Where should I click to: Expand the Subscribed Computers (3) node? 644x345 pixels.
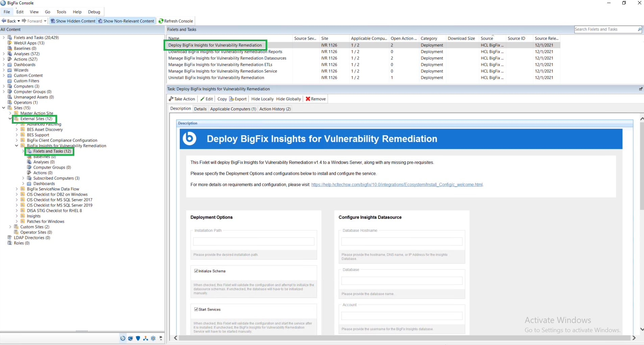[23, 178]
